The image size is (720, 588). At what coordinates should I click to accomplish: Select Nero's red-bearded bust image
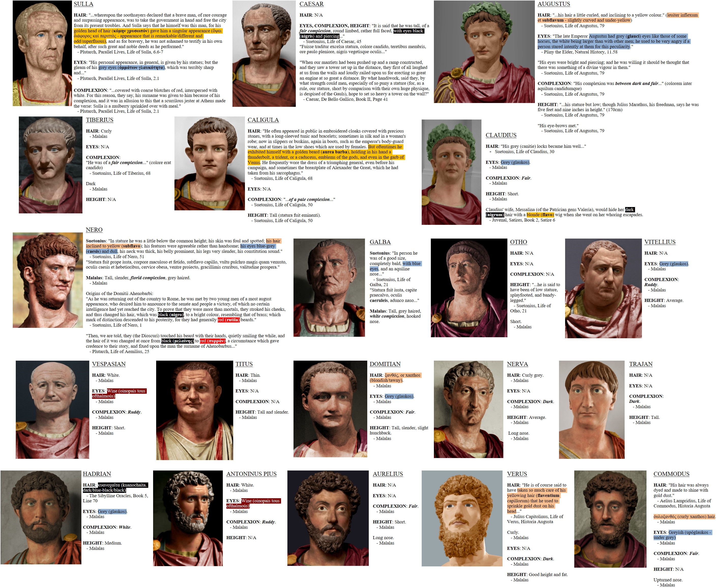(47, 280)
